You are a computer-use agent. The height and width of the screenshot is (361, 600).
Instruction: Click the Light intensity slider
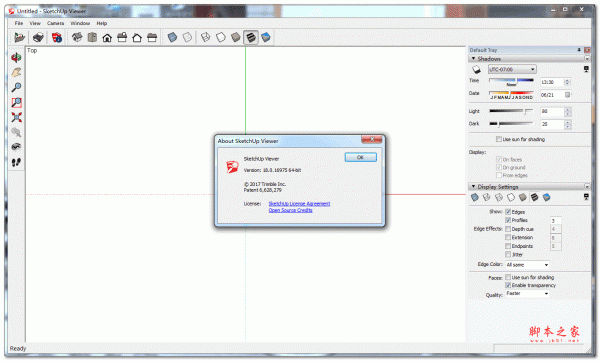click(511, 111)
